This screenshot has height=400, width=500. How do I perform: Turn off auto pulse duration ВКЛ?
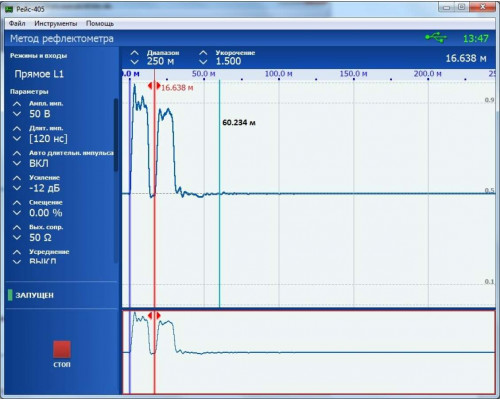pos(17,163)
